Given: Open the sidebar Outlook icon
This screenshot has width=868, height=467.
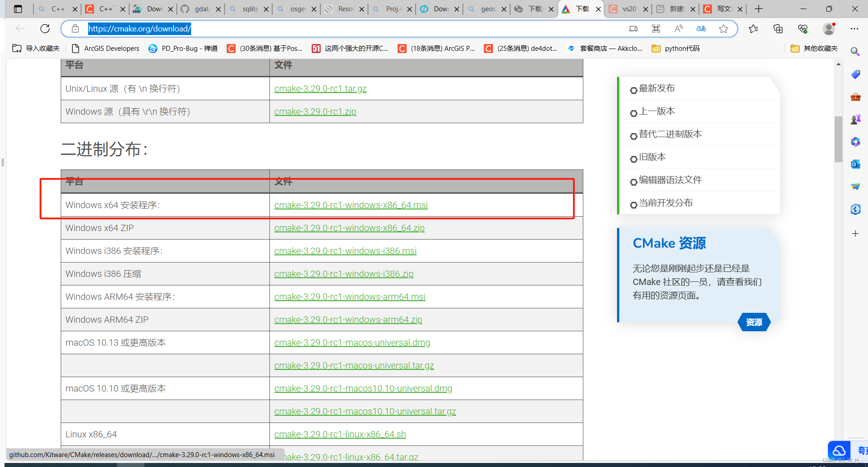Looking at the screenshot, I should tap(855, 164).
